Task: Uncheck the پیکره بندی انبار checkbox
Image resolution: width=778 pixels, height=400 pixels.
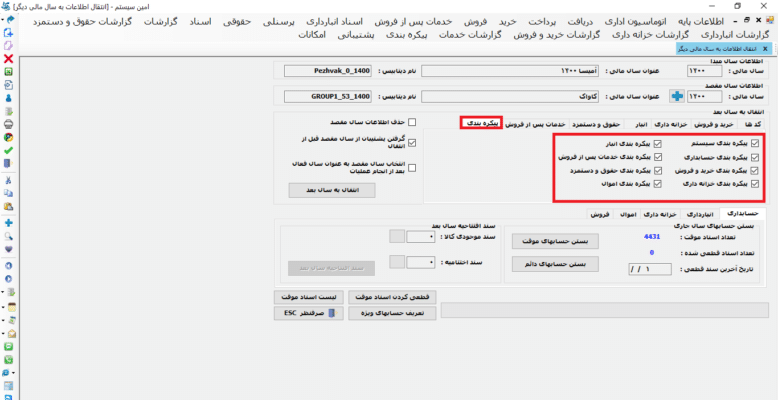Action: 657,143
